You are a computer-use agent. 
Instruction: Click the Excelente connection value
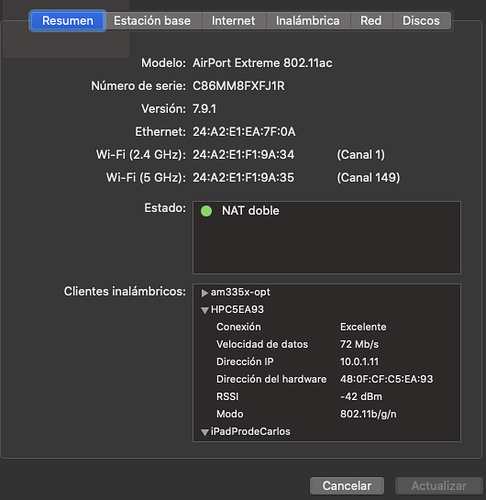(x=363, y=327)
